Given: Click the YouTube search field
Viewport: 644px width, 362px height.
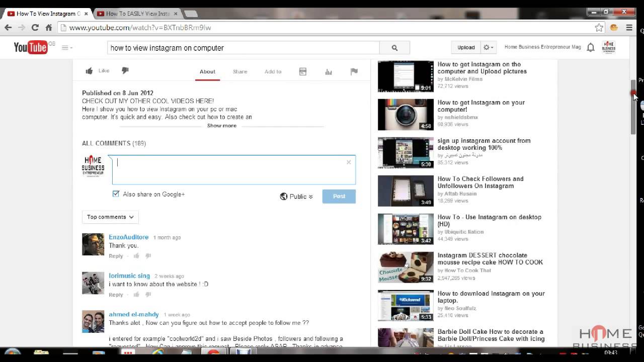Looking at the screenshot, I should point(244,48).
